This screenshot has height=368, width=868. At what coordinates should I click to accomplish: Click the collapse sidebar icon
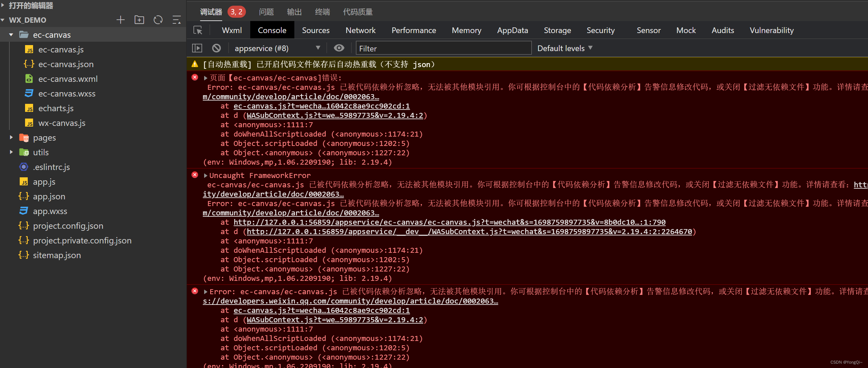click(176, 20)
